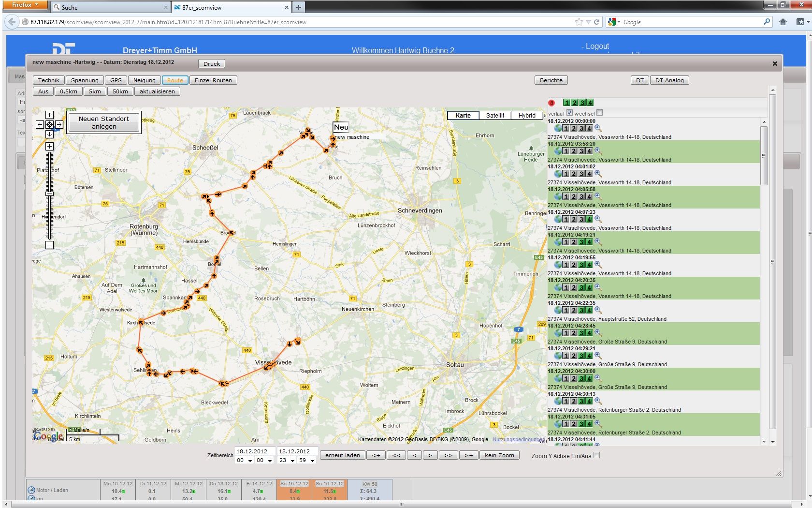Click the map zoom slider handle
Viewport: 812px width, 508px height.
point(49,194)
